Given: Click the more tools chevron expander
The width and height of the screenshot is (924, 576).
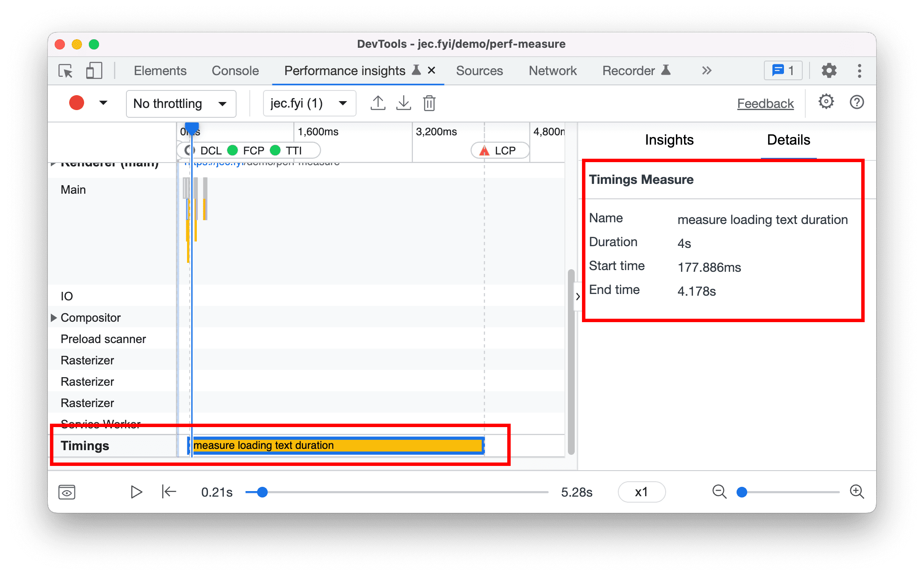Looking at the screenshot, I should pos(707,70).
